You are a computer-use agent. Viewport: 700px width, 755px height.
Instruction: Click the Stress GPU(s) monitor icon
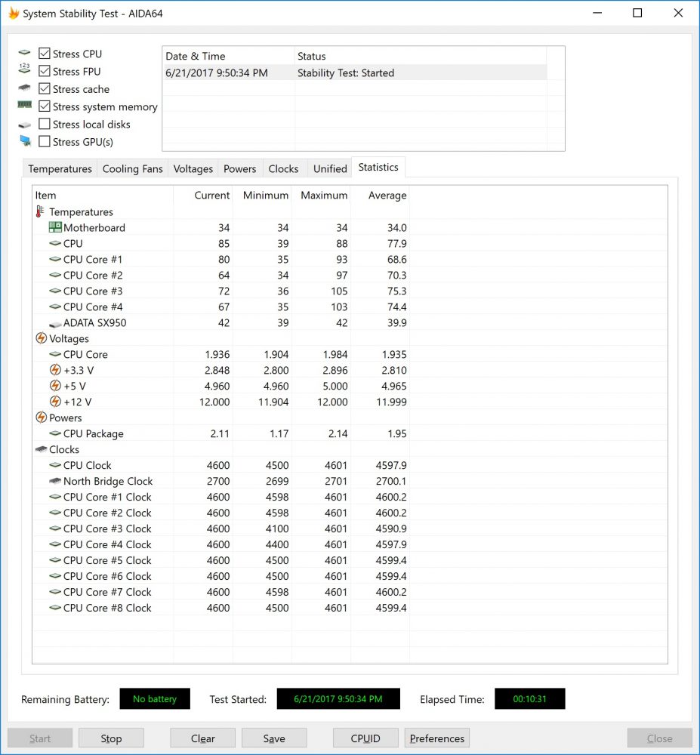(x=25, y=141)
